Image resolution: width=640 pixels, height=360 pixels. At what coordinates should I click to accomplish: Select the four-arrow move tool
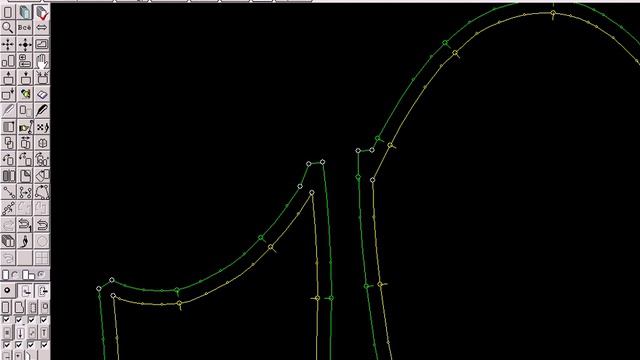click(x=8, y=44)
